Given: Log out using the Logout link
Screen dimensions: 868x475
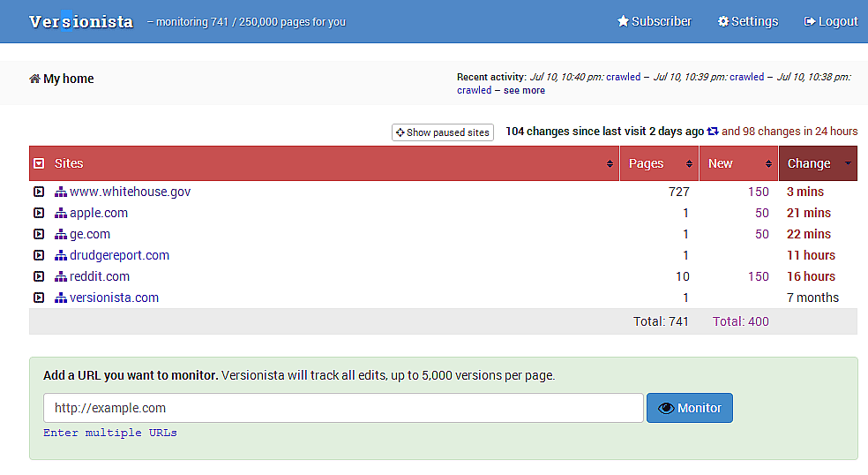Looking at the screenshot, I should click(830, 21).
